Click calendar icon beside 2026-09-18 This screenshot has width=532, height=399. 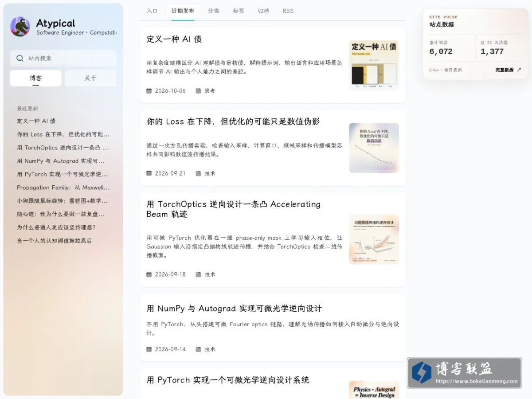click(x=149, y=274)
